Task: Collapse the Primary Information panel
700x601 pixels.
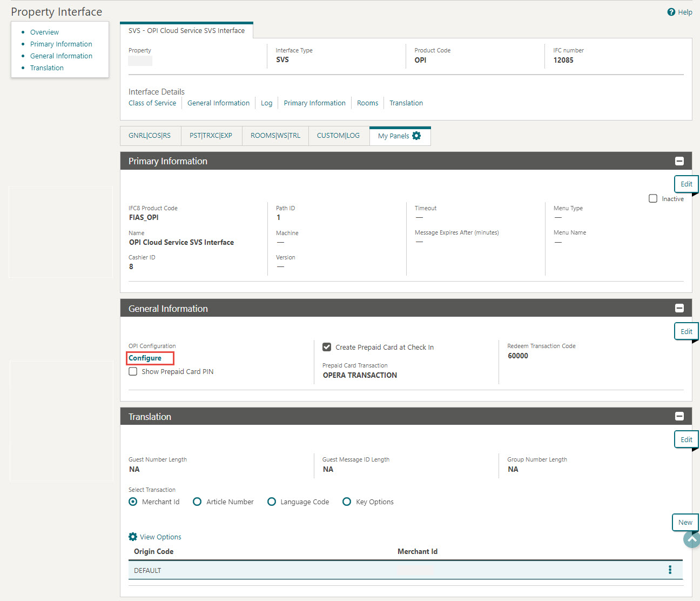Action: [679, 161]
